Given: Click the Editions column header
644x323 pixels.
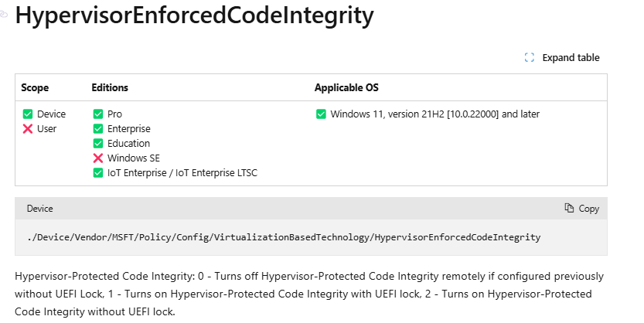Looking at the screenshot, I should point(110,87).
